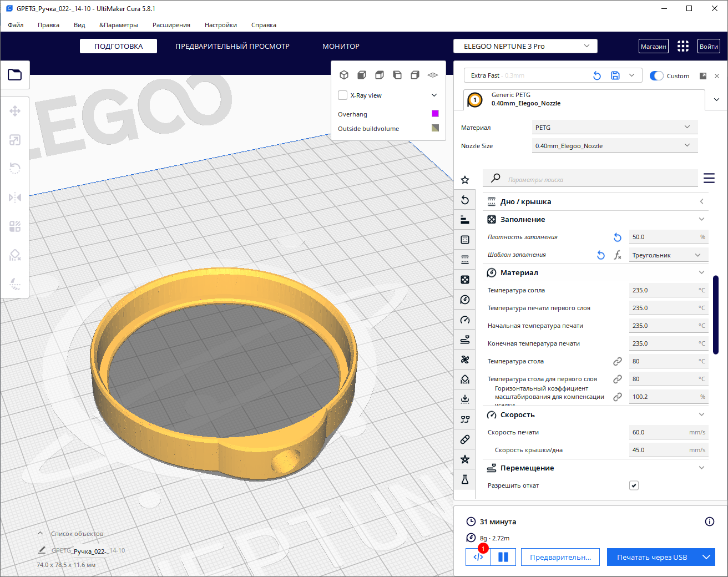
Task: Save the Extra Fast profile changes
Action: point(615,75)
